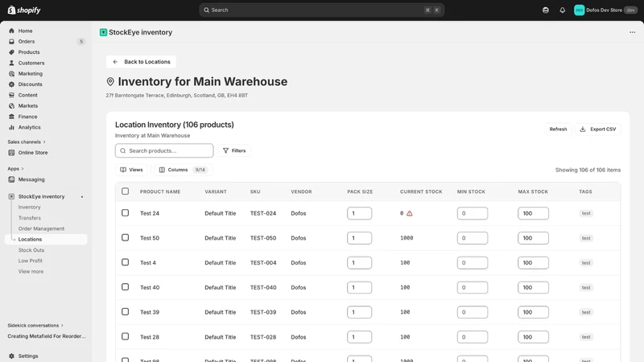
Task: Click the Markets globe icon
Action: pyautogui.click(x=11, y=105)
